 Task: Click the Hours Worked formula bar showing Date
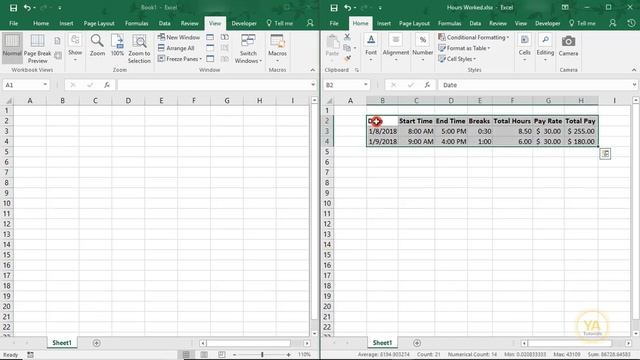coord(536,85)
